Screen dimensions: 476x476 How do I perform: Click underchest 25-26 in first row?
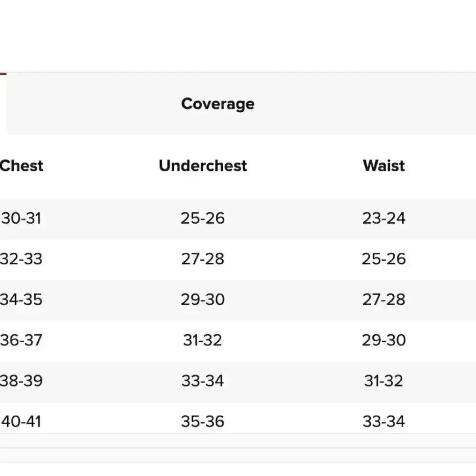click(202, 218)
